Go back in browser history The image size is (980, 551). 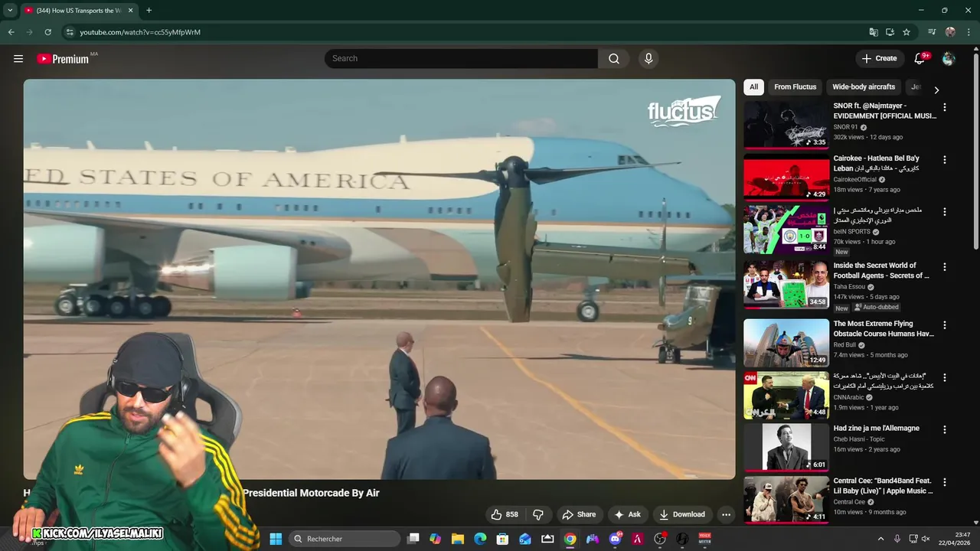point(11,32)
